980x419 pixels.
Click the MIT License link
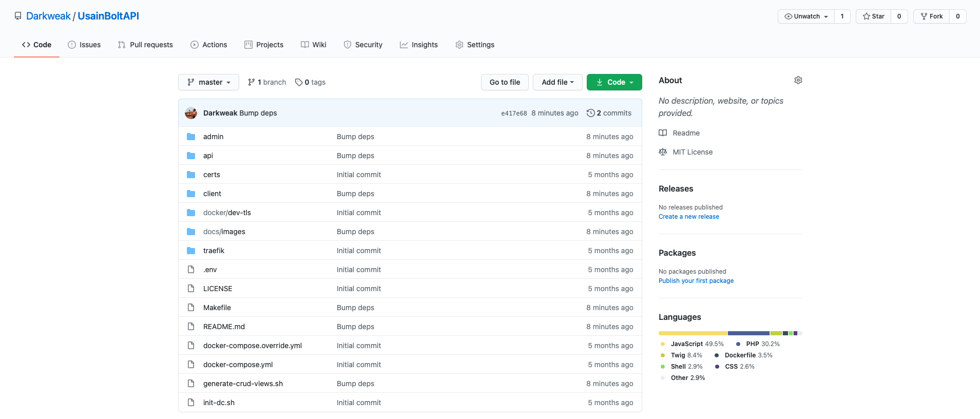pos(693,152)
